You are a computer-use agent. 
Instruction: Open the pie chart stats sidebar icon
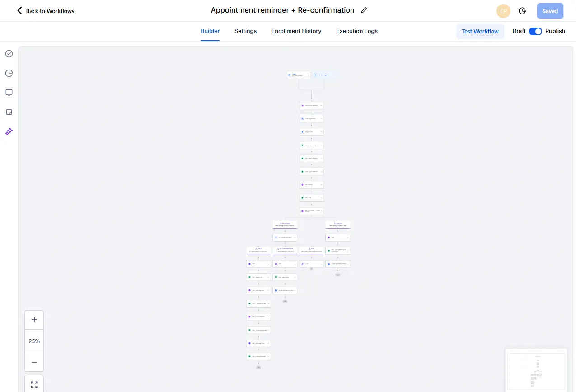[x=9, y=73]
